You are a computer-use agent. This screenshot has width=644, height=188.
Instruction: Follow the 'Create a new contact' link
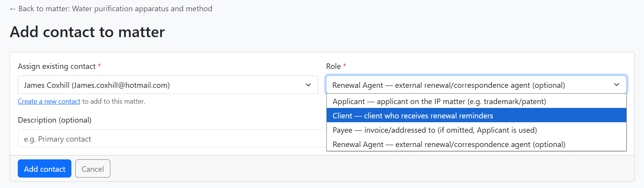click(49, 101)
